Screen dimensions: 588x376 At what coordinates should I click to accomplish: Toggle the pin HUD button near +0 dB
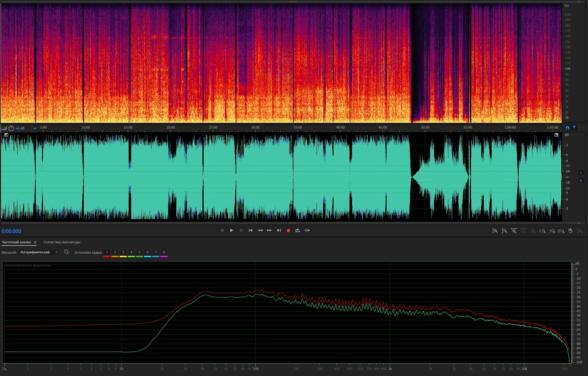click(x=35, y=128)
